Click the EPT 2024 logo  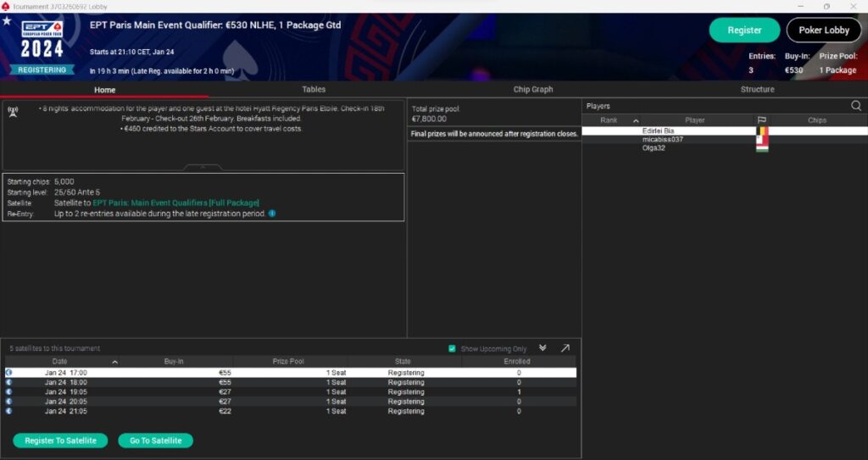(42, 40)
